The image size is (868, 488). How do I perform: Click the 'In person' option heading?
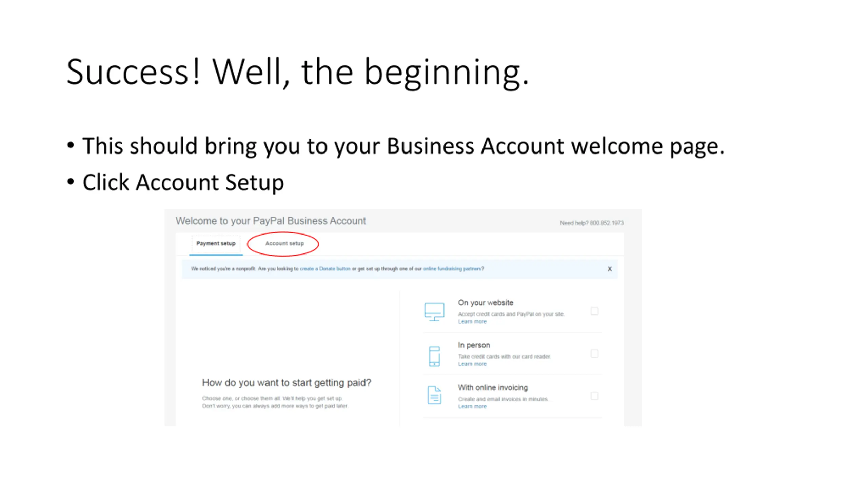pyautogui.click(x=474, y=345)
